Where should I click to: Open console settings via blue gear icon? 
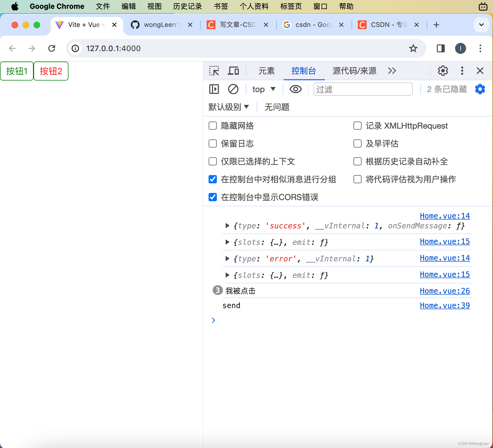pos(480,89)
